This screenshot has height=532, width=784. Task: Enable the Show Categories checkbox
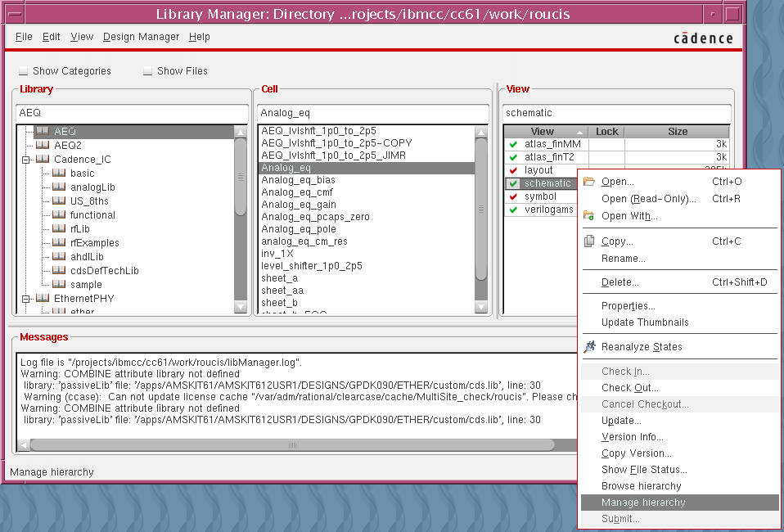click(x=22, y=71)
